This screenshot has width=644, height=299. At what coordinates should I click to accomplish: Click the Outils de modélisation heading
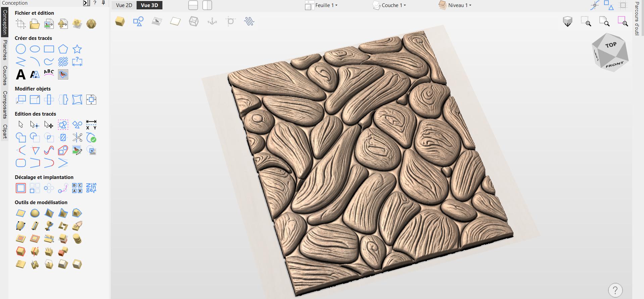pos(41,202)
